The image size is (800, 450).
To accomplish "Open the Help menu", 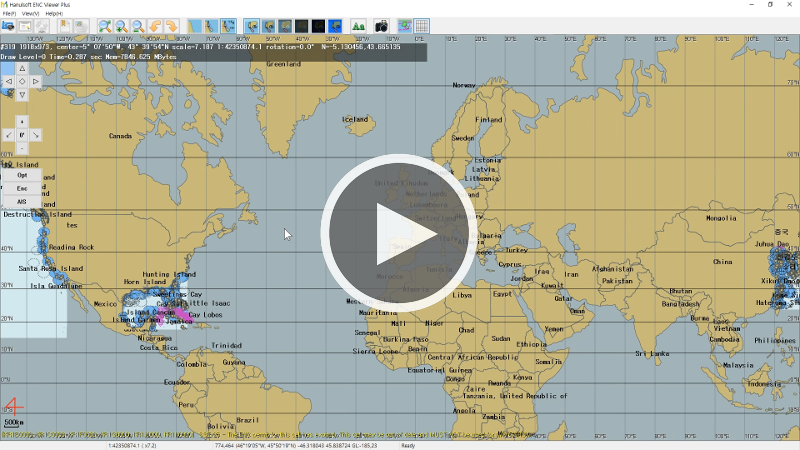I will (53, 13).
